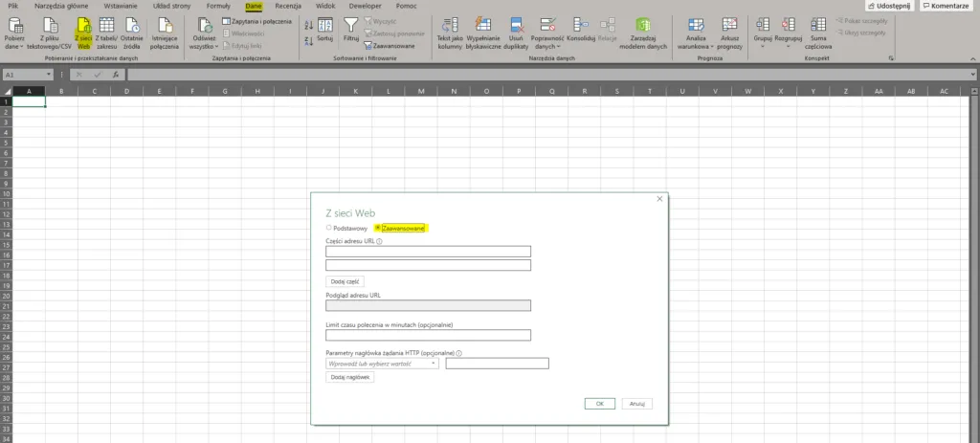Image resolution: width=980 pixels, height=443 pixels.
Task: Expand the formula bar
Action: [x=973, y=75]
